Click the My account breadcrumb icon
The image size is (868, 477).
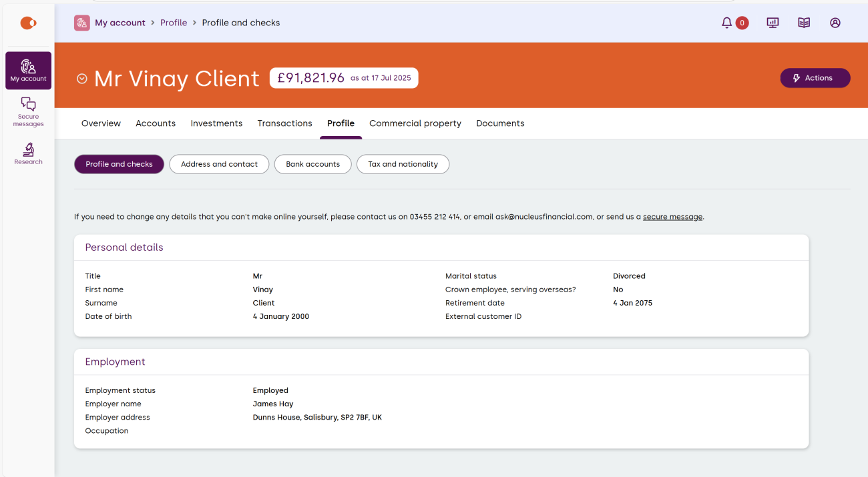(82, 23)
